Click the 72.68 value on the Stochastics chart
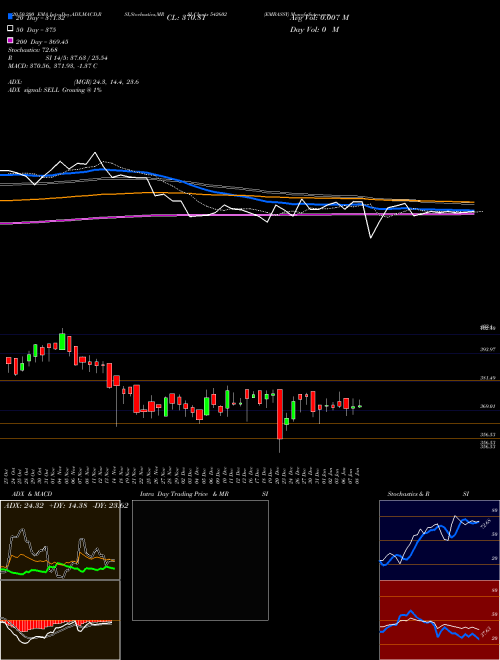The height and width of the screenshot is (660, 500). coord(484,524)
